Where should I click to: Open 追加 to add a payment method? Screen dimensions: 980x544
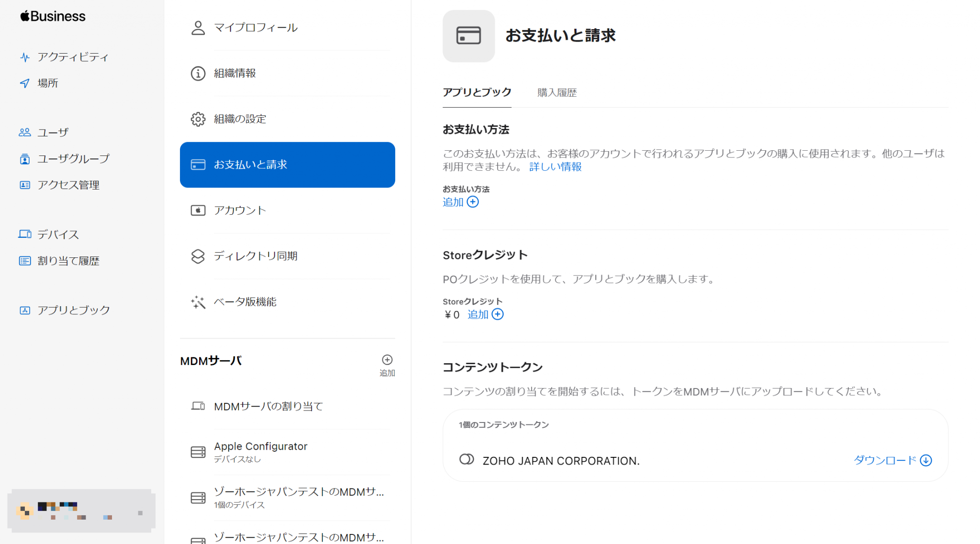(x=460, y=202)
